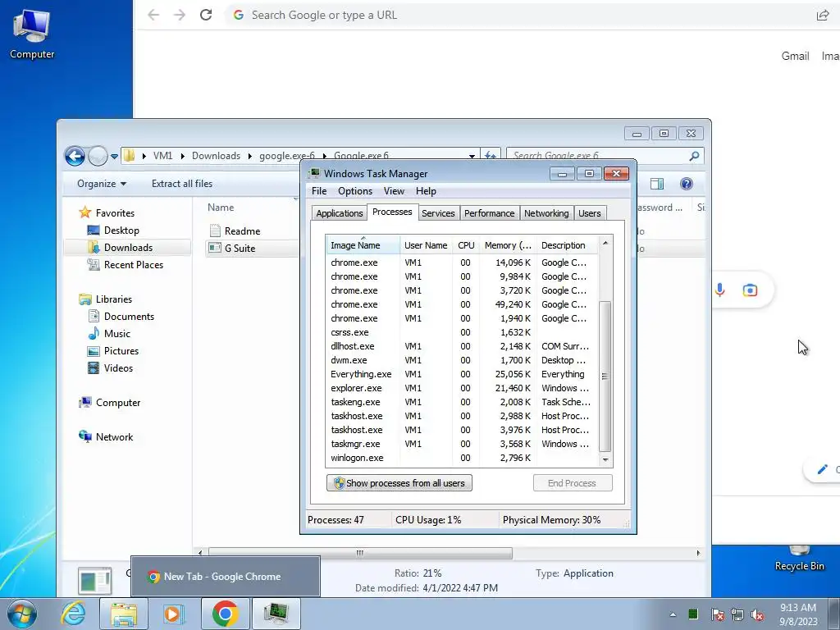This screenshot has height=630, width=840.
Task: Open Google Lens camera search
Action: pyautogui.click(x=750, y=290)
